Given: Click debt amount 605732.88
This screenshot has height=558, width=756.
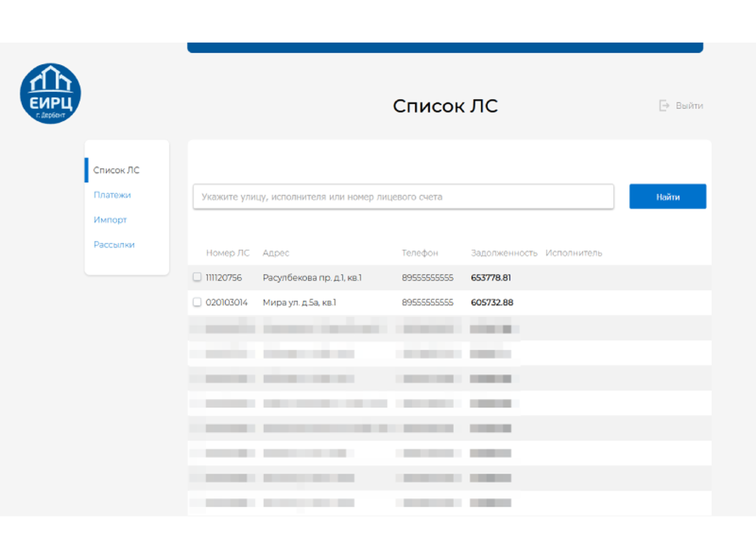Looking at the screenshot, I should pyautogui.click(x=492, y=303).
